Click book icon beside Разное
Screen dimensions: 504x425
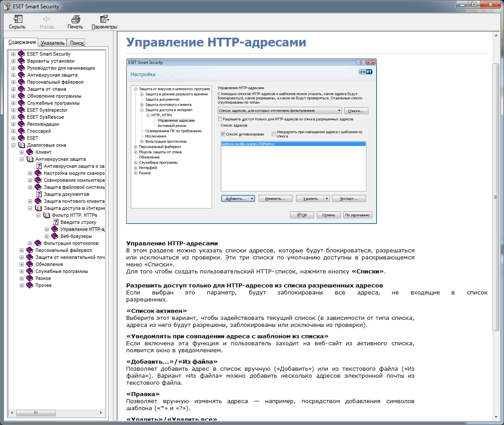[30, 278]
